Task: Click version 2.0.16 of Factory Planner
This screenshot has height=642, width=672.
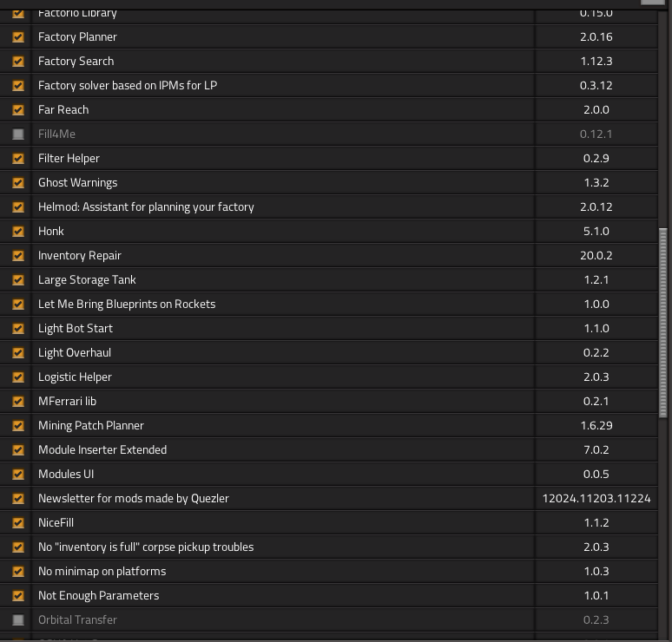Action: click(596, 36)
